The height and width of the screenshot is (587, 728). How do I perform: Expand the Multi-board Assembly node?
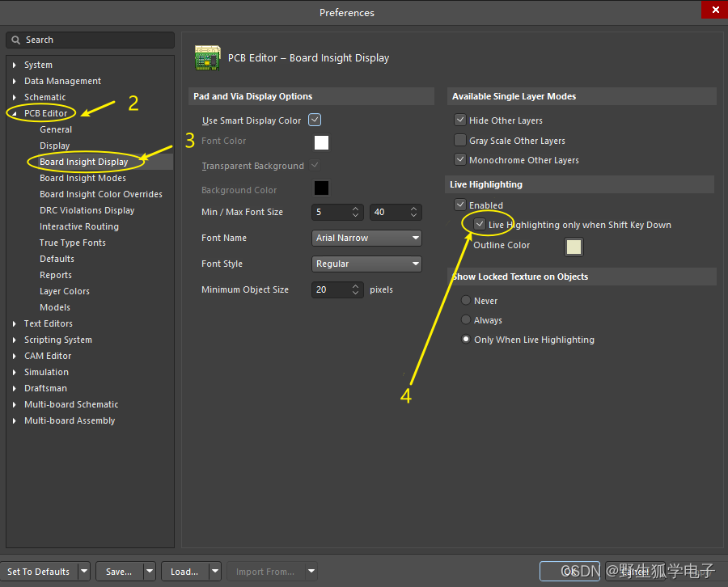pyautogui.click(x=15, y=421)
